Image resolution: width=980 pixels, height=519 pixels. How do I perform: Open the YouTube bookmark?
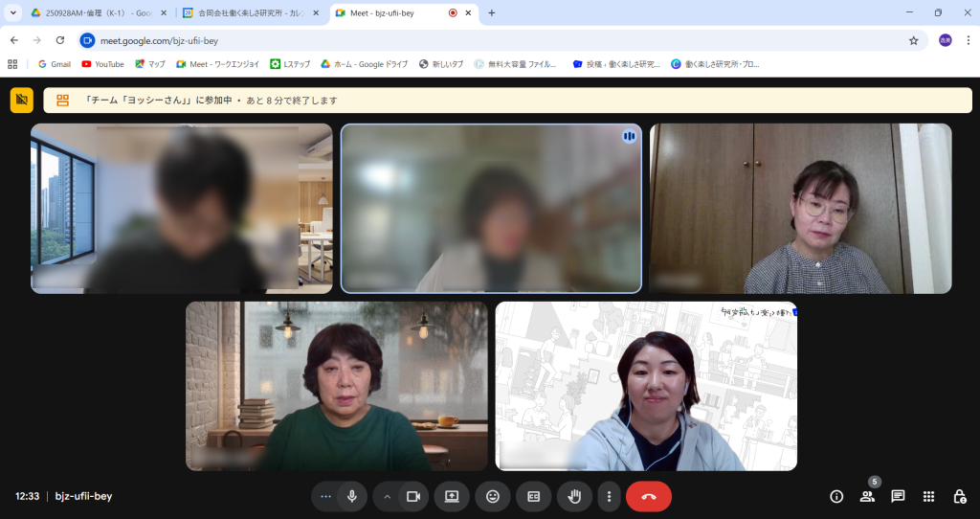[103, 64]
